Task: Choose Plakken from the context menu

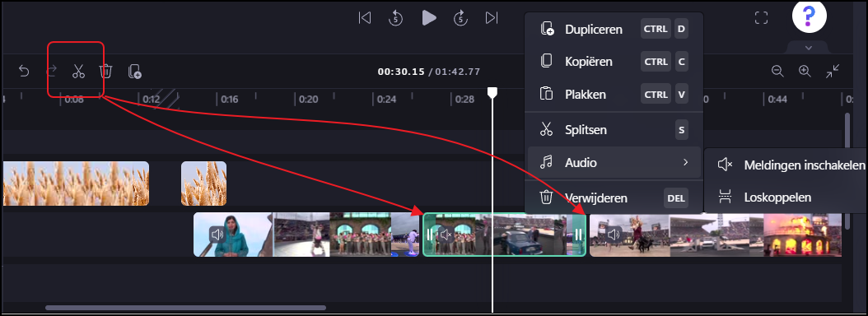Action: pyautogui.click(x=614, y=94)
